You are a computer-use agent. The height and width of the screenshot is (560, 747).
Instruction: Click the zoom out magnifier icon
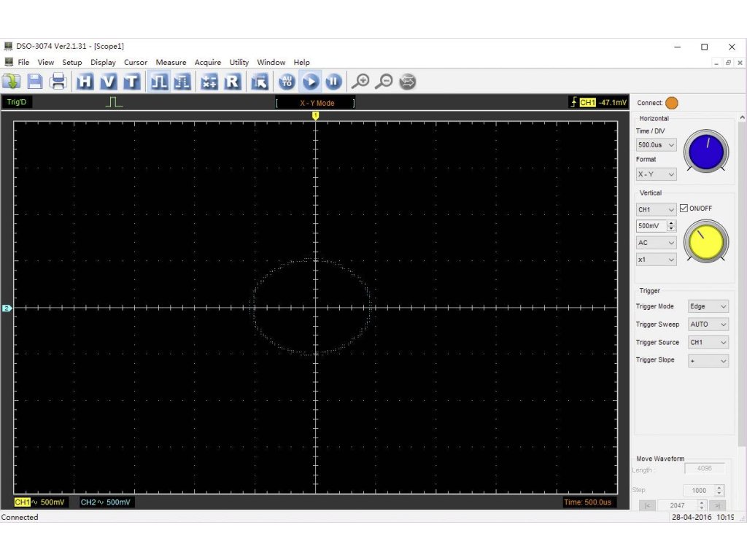pyautogui.click(x=384, y=82)
